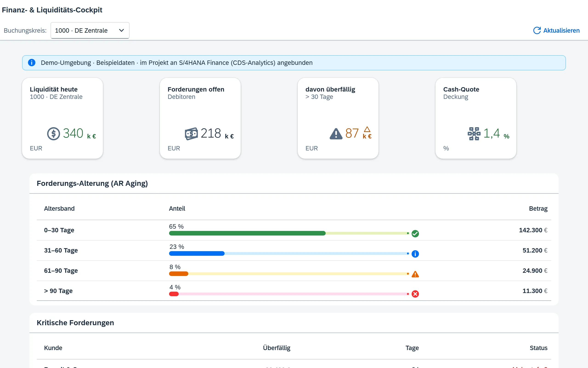Click the 1,4 % cash quote value

[x=496, y=133]
